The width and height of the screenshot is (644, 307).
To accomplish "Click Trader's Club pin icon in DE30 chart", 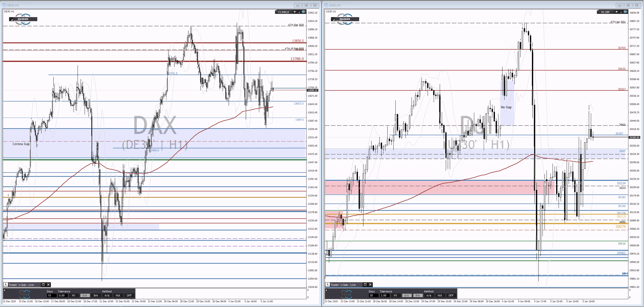I will 6,284.
